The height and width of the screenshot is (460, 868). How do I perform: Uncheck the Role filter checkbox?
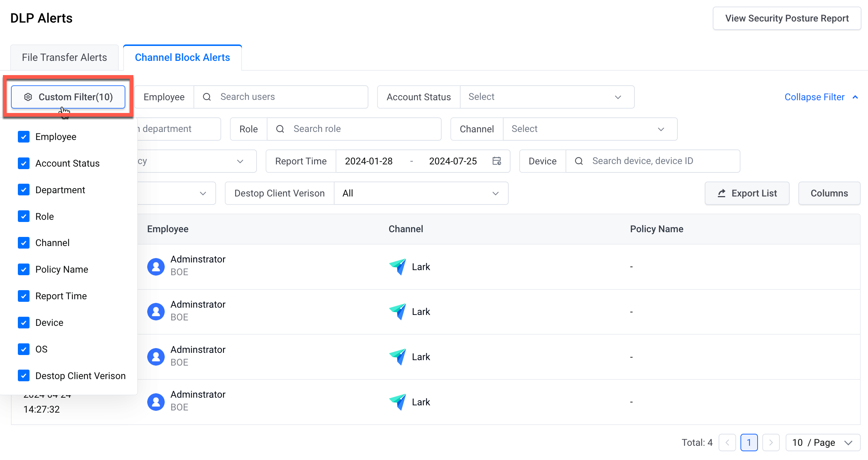(24, 217)
